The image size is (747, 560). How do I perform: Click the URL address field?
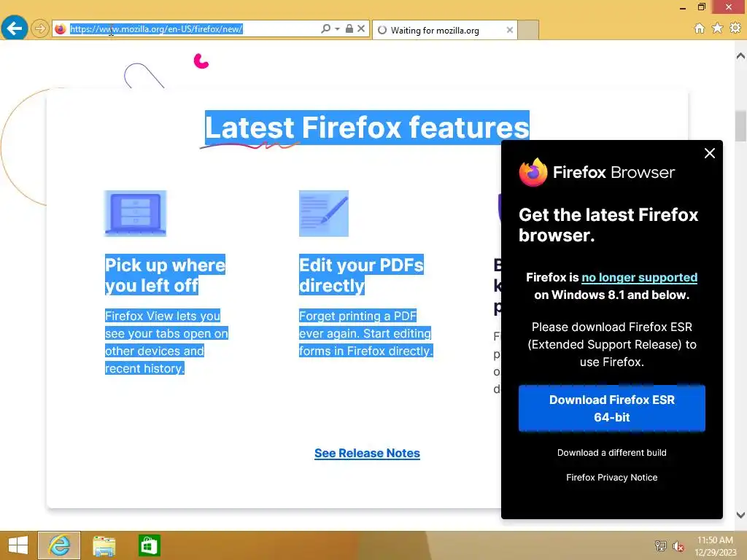click(193, 29)
